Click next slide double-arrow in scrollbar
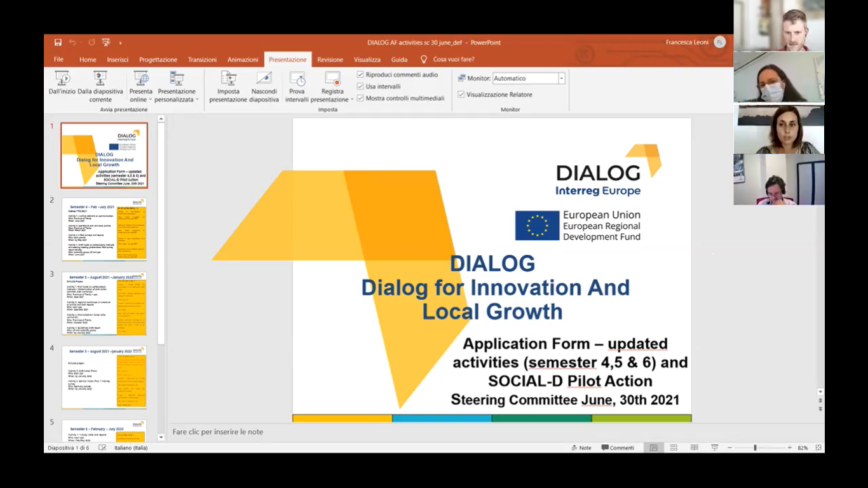Viewport: 868px width, 488px height. [820, 409]
